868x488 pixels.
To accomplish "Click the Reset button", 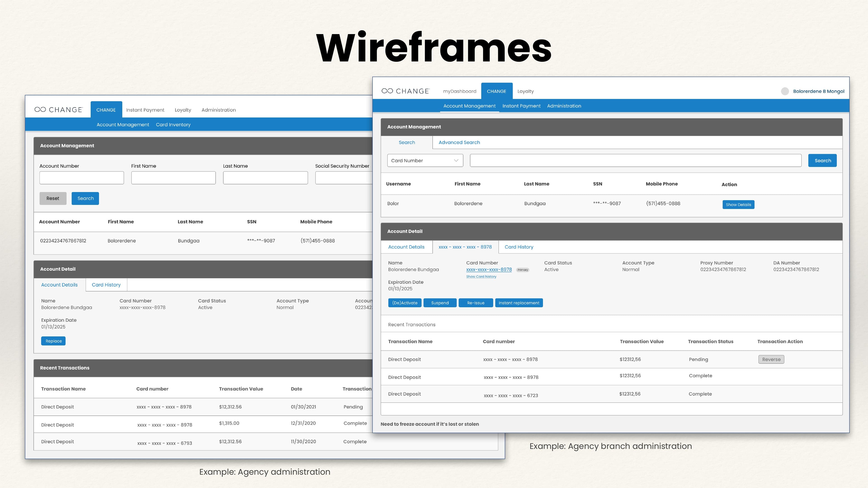I will [53, 198].
